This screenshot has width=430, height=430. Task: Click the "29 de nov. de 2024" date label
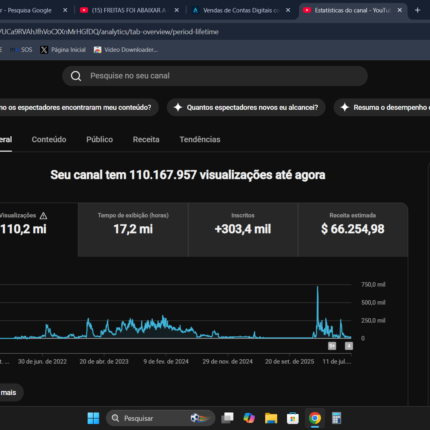coord(228,361)
